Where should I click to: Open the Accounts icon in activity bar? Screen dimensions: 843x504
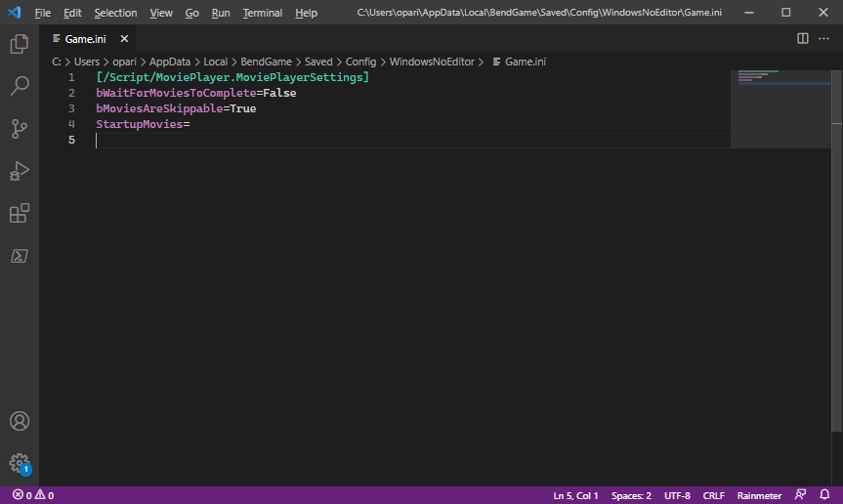(x=20, y=421)
